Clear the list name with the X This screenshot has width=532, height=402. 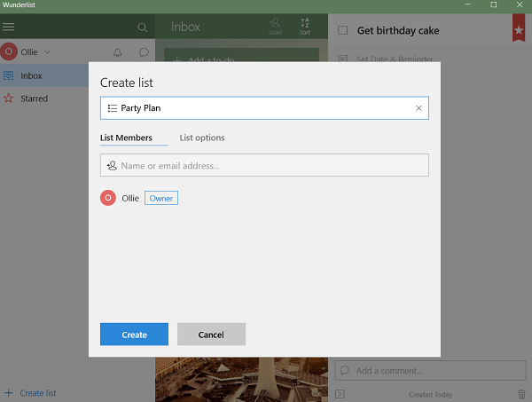(x=419, y=108)
